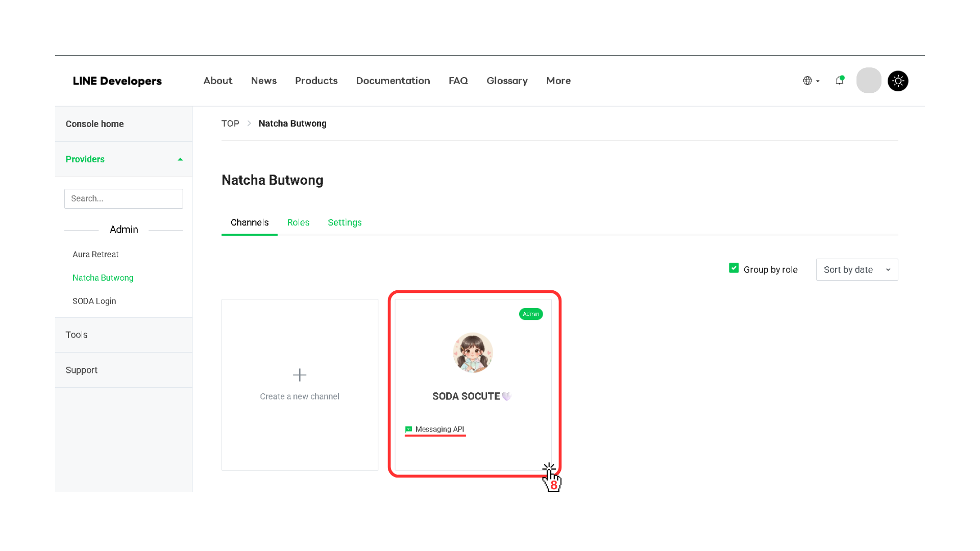Click the Natcha Butwong breadcrumb text
The width and height of the screenshot is (980, 551).
pos(292,123)
